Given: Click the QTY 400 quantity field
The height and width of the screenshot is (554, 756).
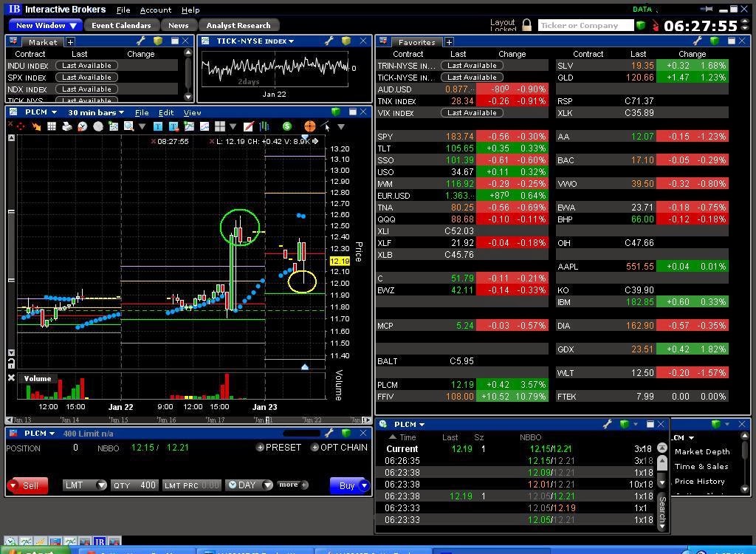Looking at the screenshot, I should point(134,485).
